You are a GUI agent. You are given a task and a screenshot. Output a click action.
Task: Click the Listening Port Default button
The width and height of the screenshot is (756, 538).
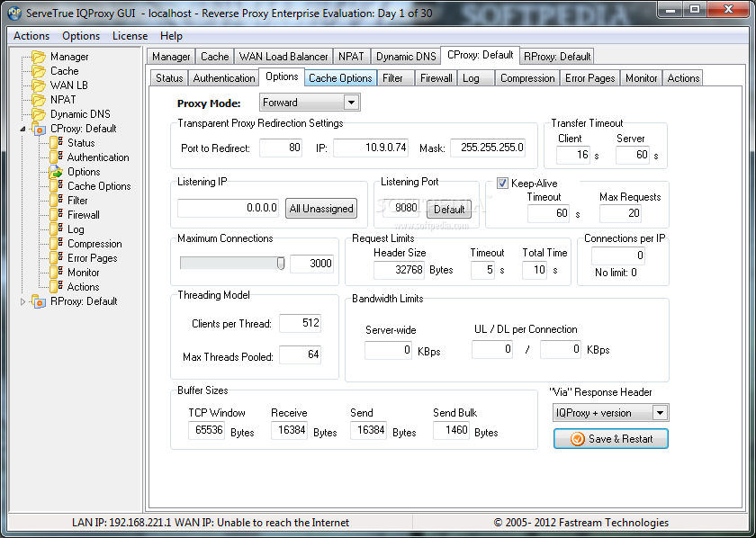449,210
